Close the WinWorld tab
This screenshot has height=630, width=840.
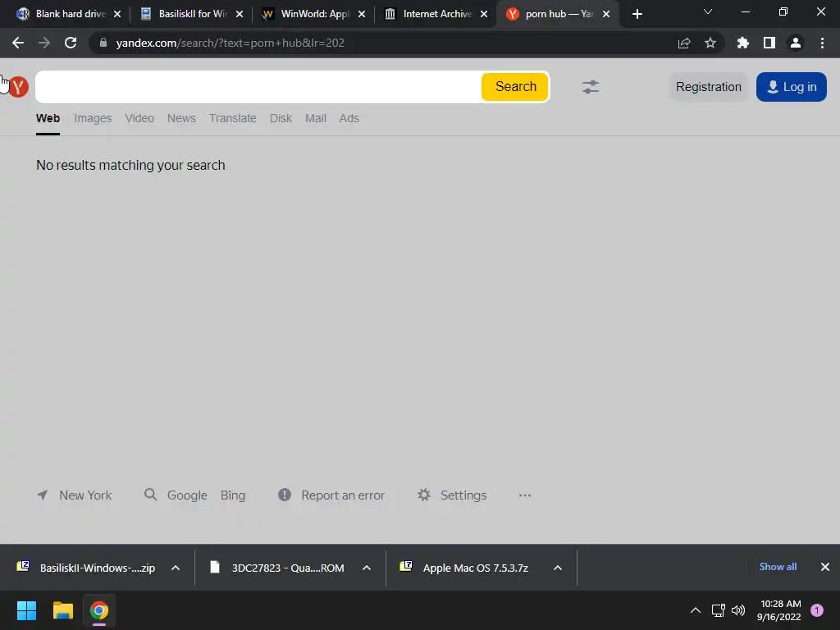[362, 14]
